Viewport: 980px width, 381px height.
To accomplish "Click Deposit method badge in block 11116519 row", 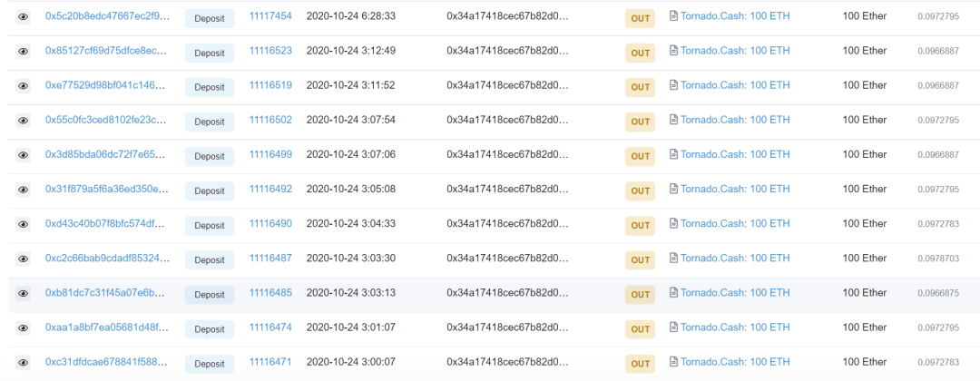I will pos(209,87).
